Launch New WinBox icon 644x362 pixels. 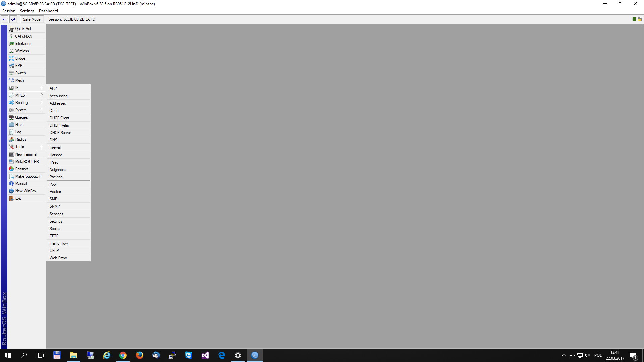point(11,191)
